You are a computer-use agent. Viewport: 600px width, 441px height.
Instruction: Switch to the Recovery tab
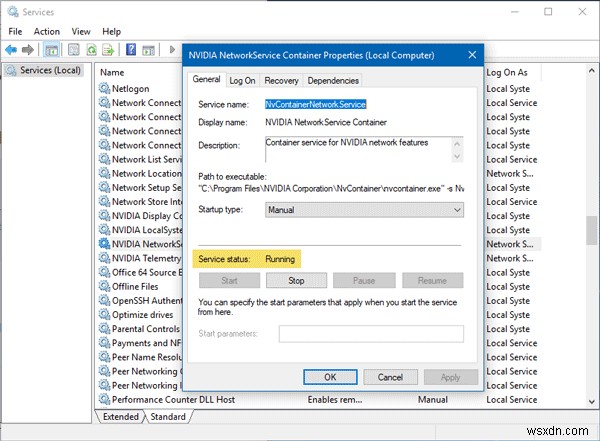tap(281, 81)
